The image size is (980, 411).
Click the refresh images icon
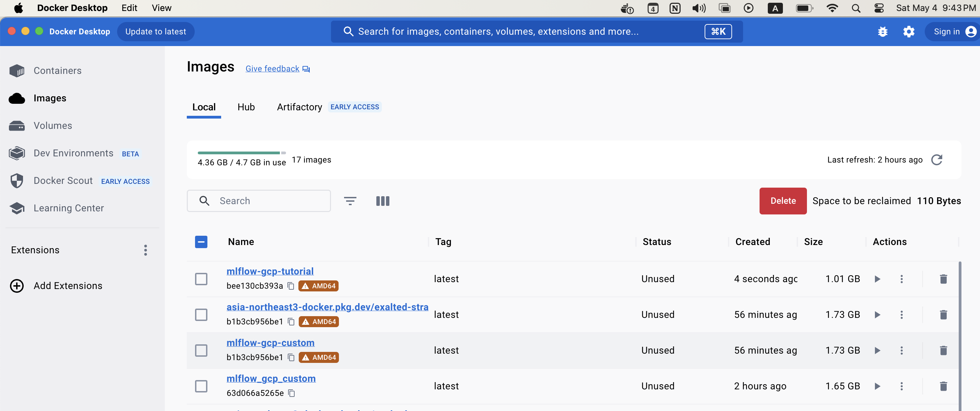936,160
